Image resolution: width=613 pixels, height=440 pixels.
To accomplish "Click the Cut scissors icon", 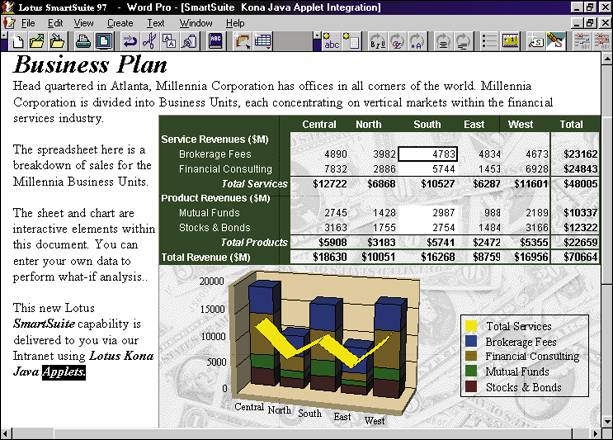I will 148,41.
